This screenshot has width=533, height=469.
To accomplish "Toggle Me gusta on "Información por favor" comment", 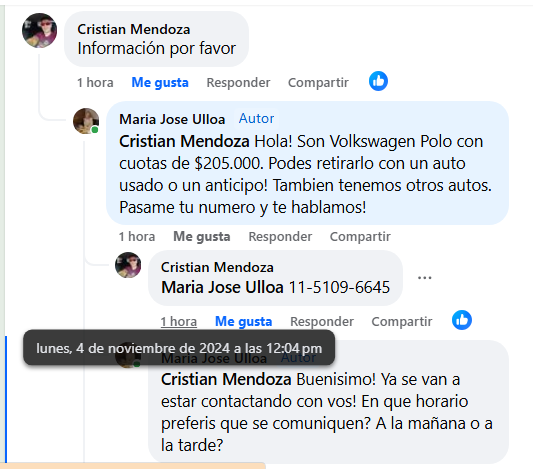I will tap(160, 83).
